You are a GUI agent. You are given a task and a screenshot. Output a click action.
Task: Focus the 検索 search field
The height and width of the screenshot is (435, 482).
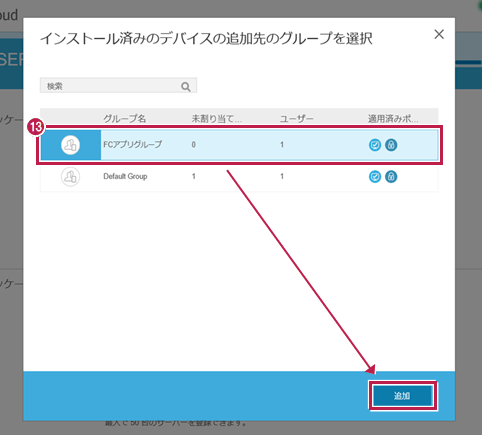tap(118, 85)
